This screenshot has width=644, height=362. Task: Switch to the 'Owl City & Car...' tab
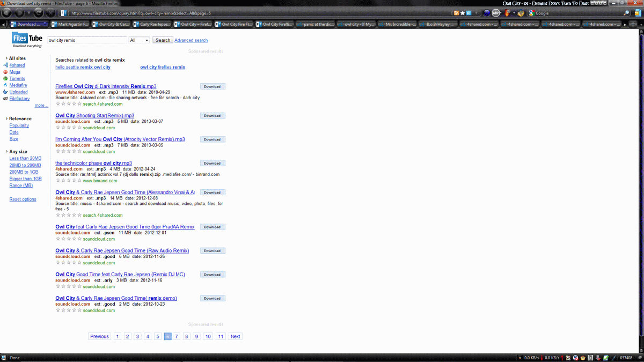112,24
